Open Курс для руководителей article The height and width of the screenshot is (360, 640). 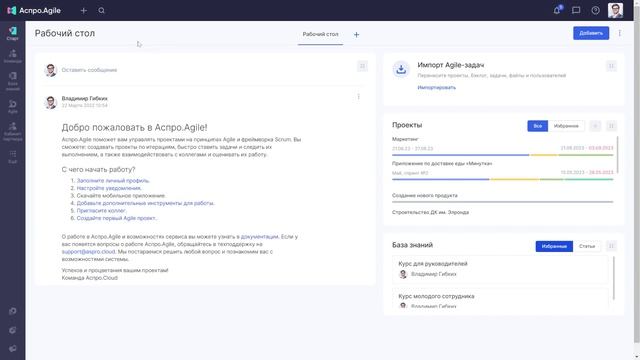click(433, 264)
